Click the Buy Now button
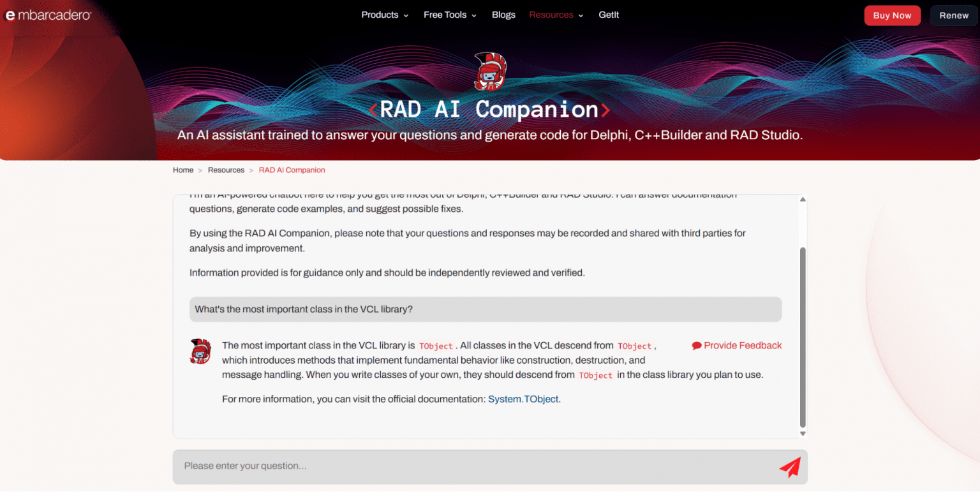 (x=892, y=15)
